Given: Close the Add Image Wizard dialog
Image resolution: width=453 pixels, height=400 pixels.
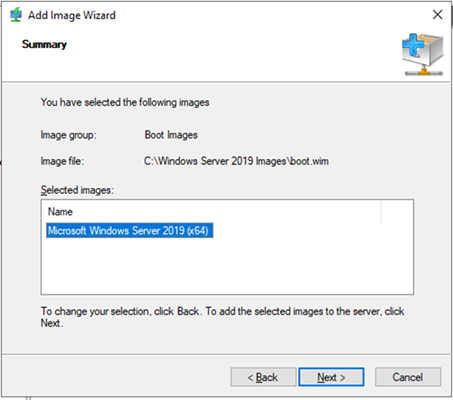Looking at the screenshot, I should (437, 15).
